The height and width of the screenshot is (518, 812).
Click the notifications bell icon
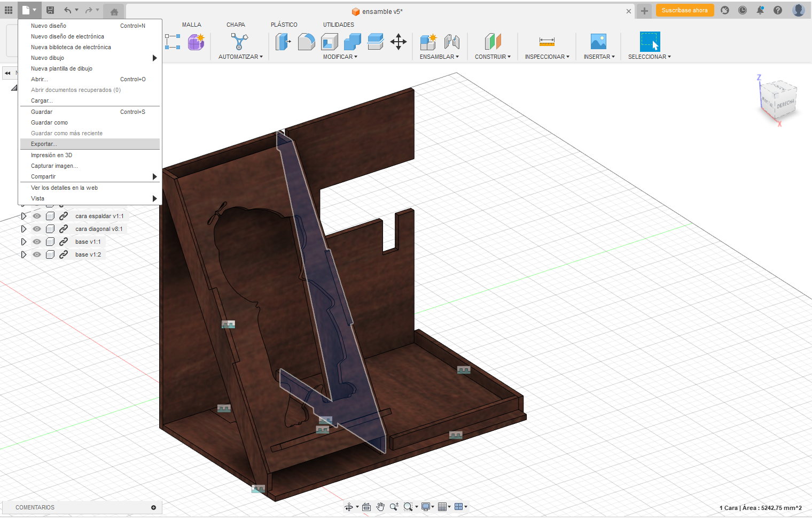[x=760, y=10]
